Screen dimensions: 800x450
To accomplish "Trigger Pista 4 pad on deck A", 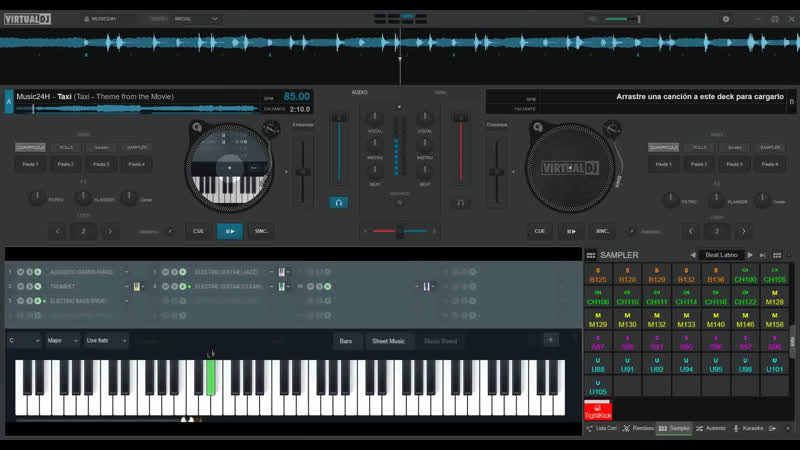I will (136, 164).
